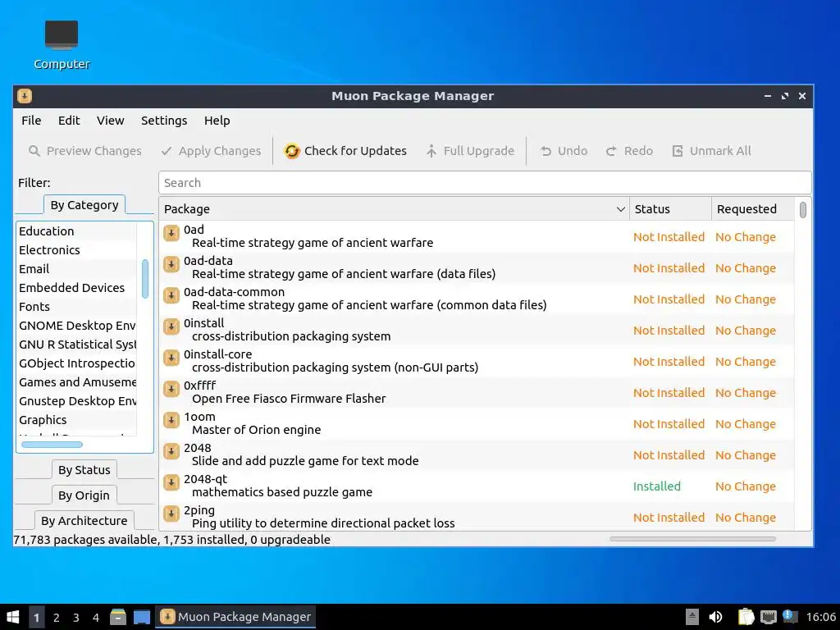
Task: Click the package icon for 2048
Action: coord(171,451)
